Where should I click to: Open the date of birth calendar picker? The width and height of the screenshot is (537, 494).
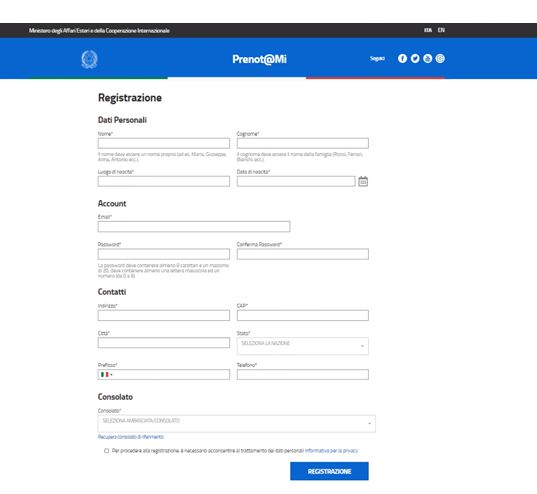363,181
